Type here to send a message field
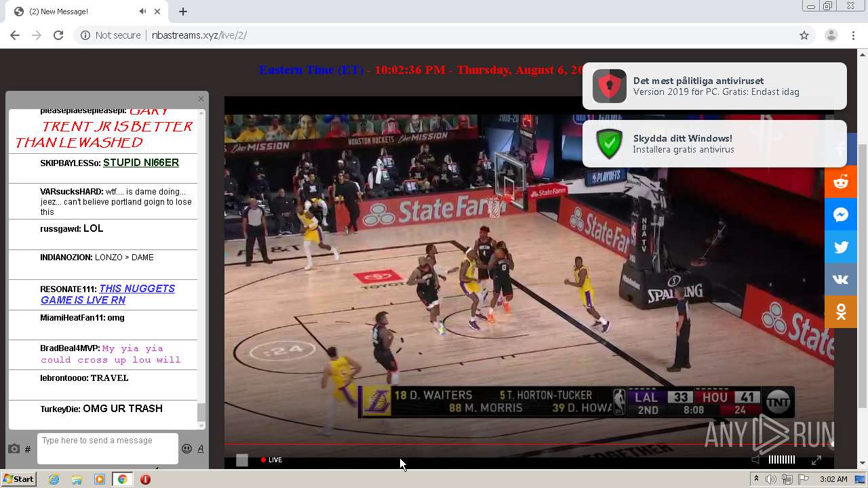The width and height of the screenshot is (868, 488). 108,449
